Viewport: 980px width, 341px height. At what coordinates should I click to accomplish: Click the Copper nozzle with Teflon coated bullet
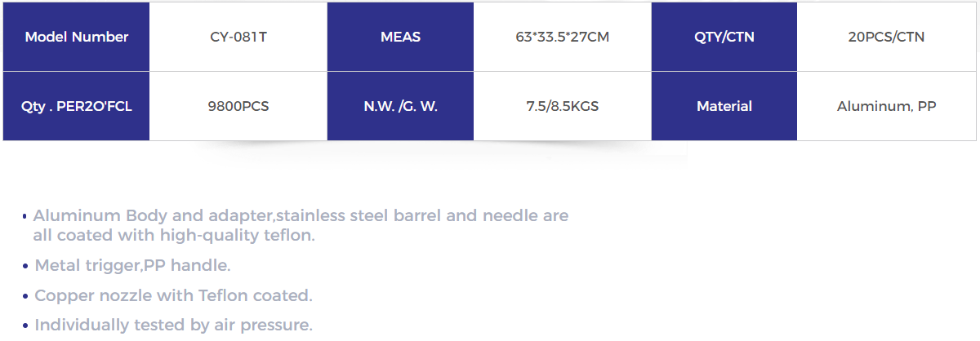[x=173, y=295]
